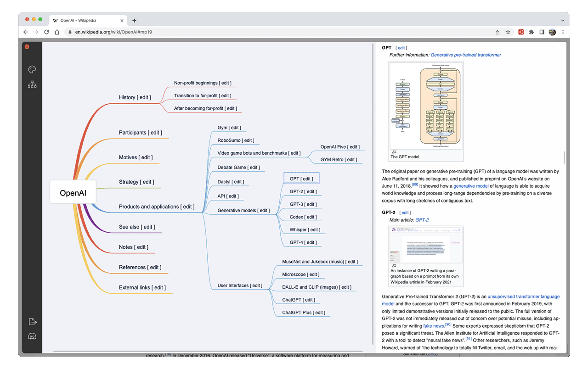
Task: Select Video game bots and benchmarks node
Action: (x=259, y=153)
